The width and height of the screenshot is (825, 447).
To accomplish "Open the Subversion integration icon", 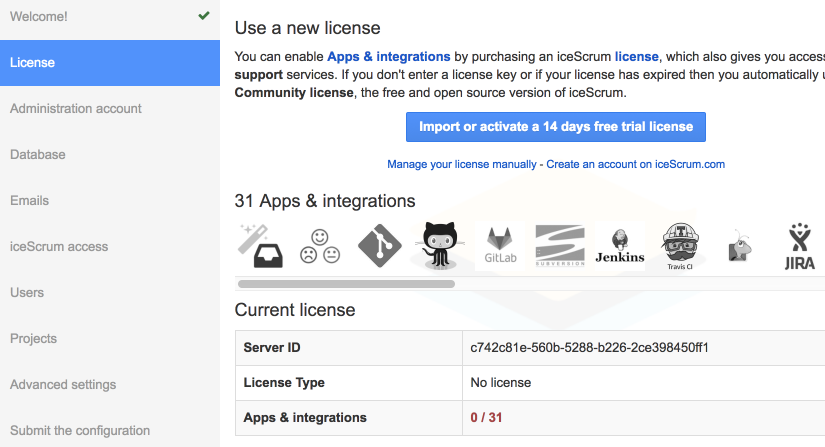I will [x=560, y=246].
